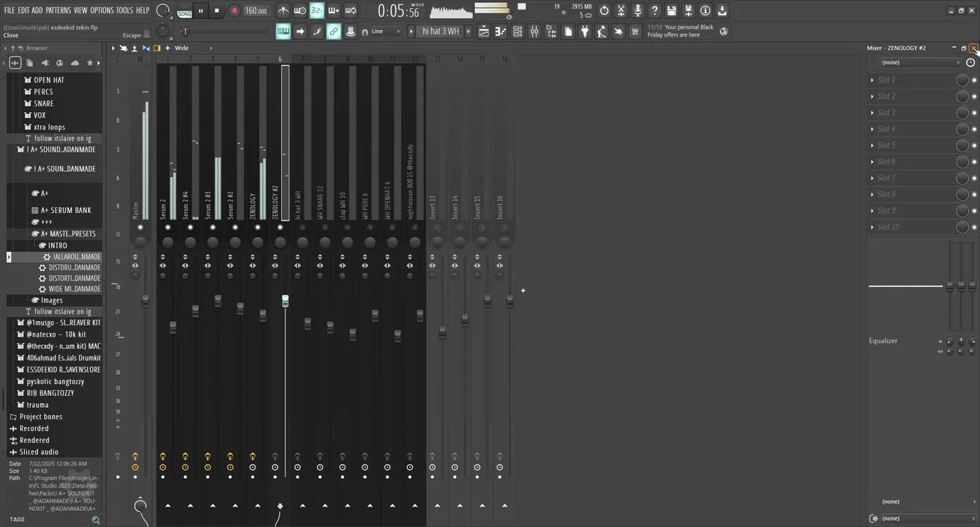Toggle Slot 1 effect enable switch
Viewport: 980px width, 527px height.
point(974,80)
